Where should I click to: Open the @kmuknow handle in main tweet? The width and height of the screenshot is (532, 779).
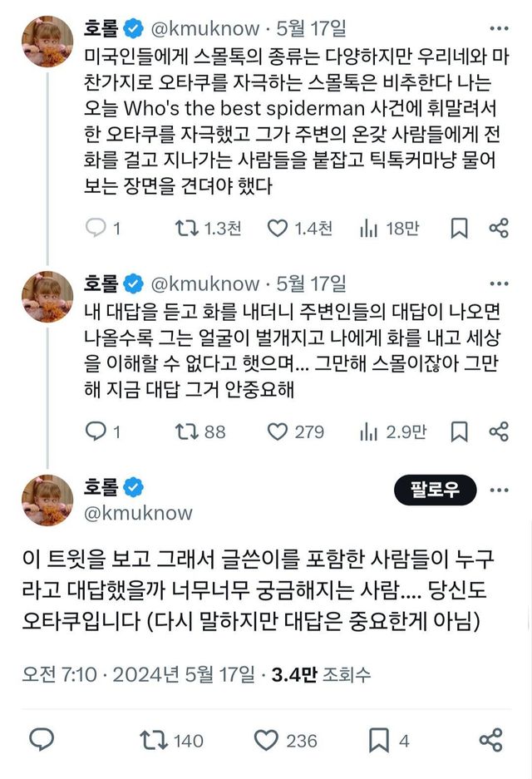tap(138, 512)
